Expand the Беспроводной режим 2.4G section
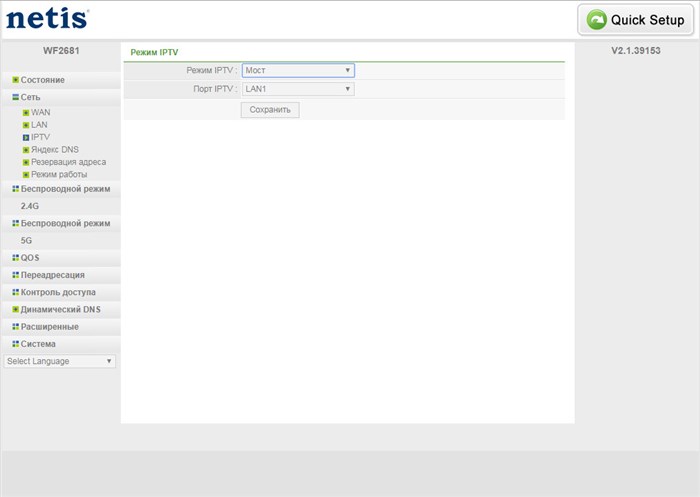Viewport: 700px width, 497px height. click(x=61, y=197)
